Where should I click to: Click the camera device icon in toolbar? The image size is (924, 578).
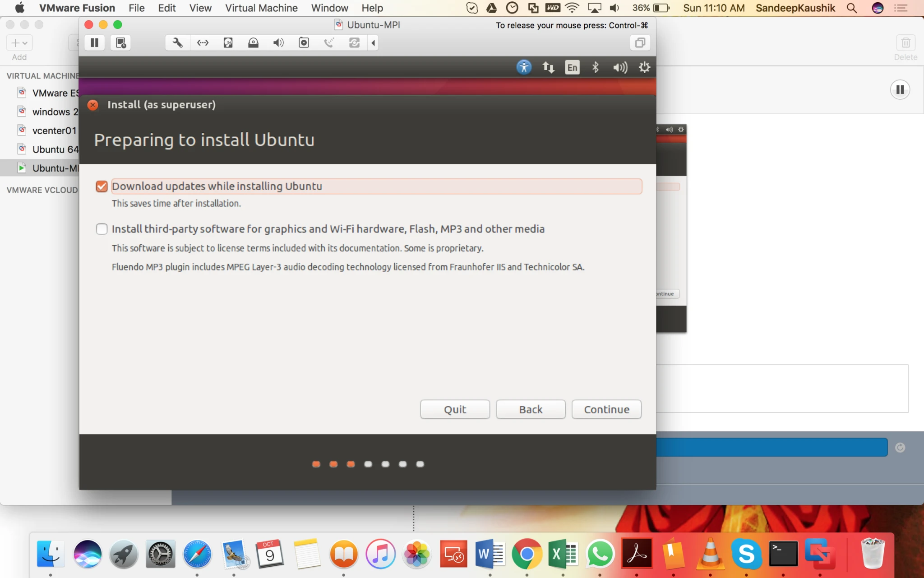(304, 43)
